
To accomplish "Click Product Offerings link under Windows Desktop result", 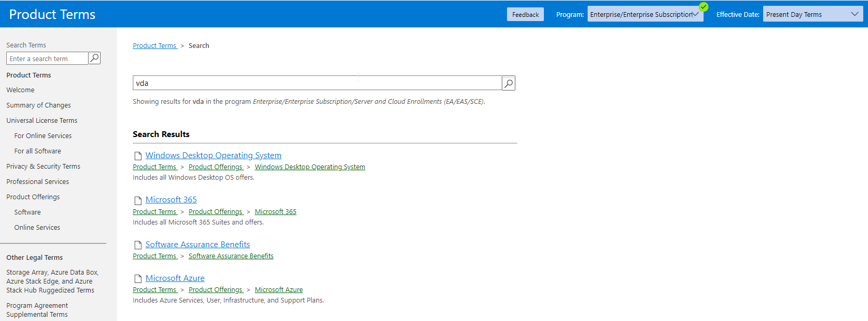I will coord(216,167).
